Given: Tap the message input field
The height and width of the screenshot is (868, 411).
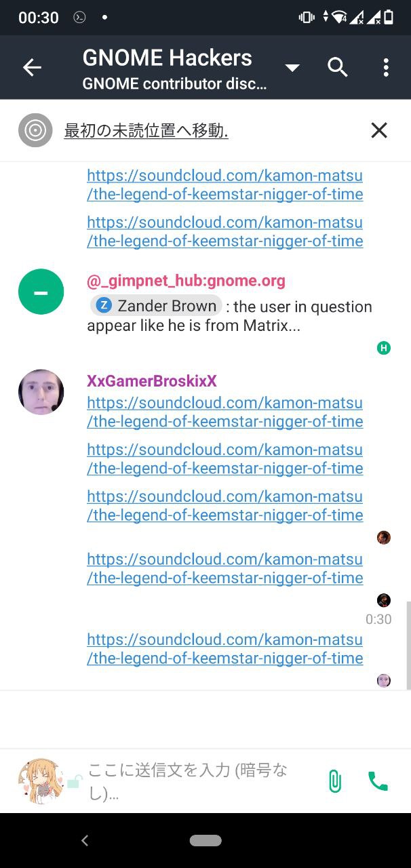Looking at the screenshot, I should [197, 781].
